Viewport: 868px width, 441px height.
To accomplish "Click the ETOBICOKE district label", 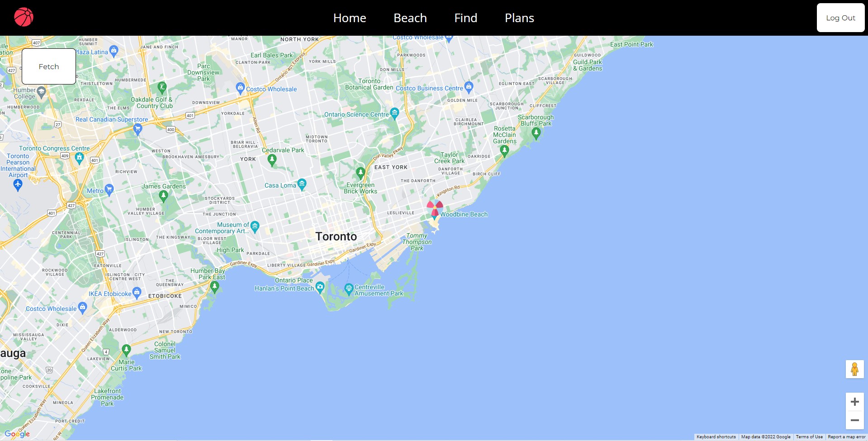I will pos(165,296).
